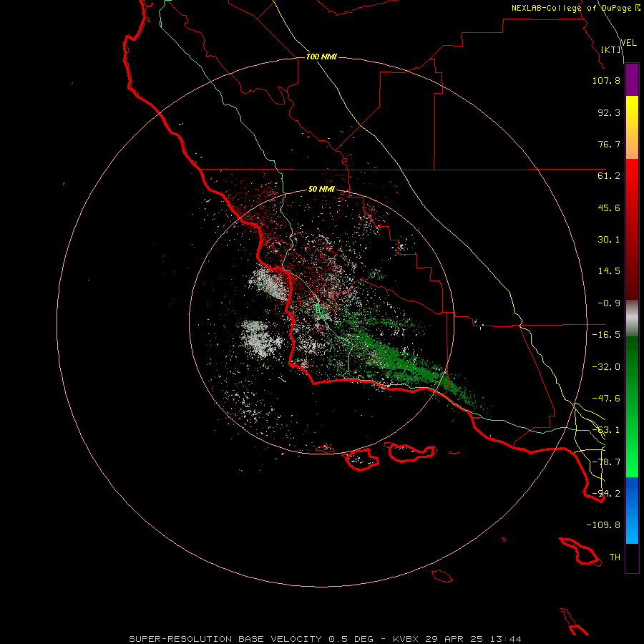The width and height of the screenshot is (644, 644).
Task: Pick the gray near-zero segment of the color bar
Action: (x=632, y=318)
